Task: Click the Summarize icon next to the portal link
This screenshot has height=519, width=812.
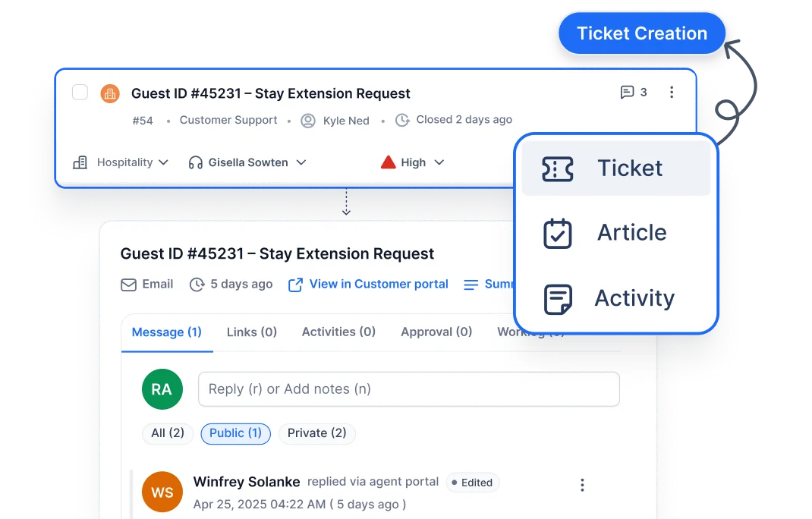Action: point(471,284)
